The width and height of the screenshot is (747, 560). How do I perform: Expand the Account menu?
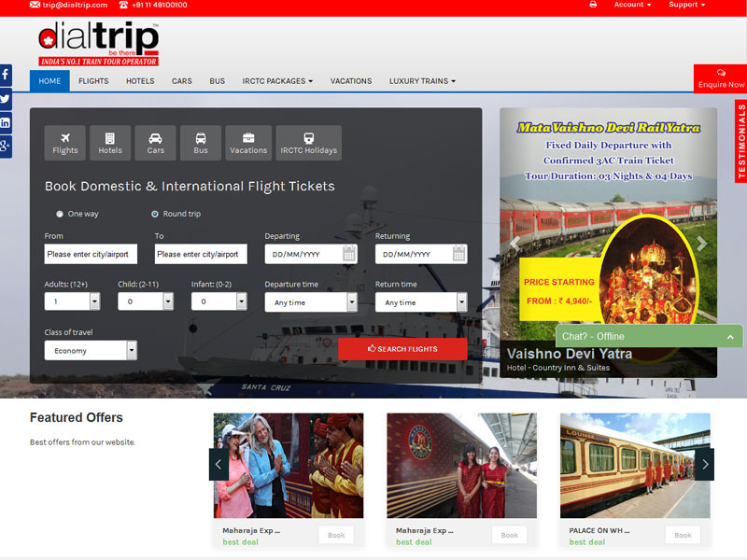tap(632, 5)
